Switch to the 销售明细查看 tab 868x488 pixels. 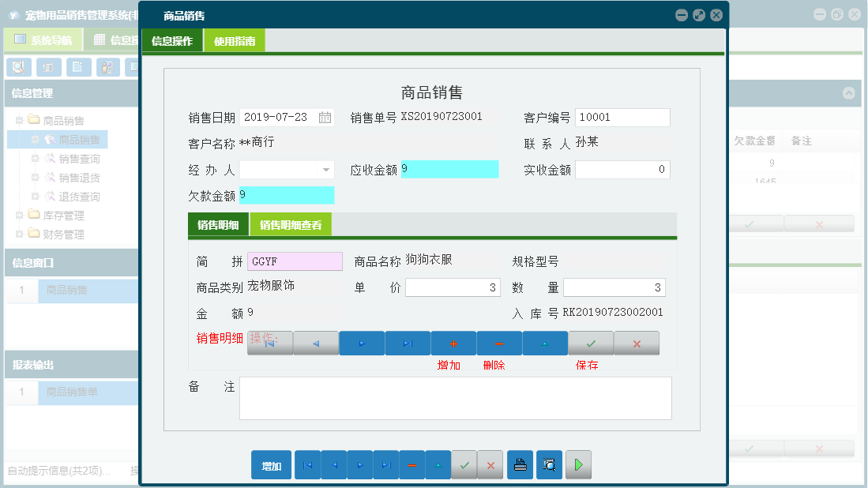coord(289,224)
